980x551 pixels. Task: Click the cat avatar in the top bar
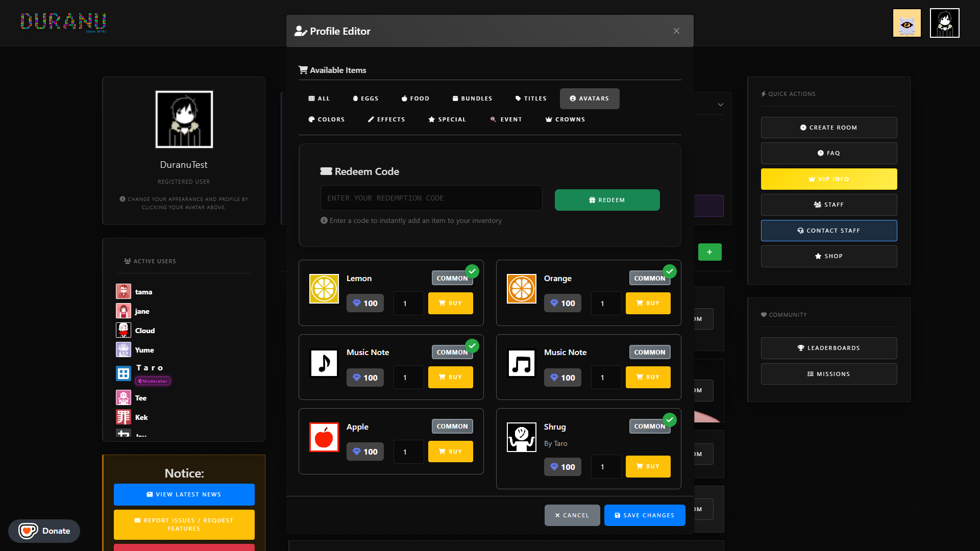(906, 23)
